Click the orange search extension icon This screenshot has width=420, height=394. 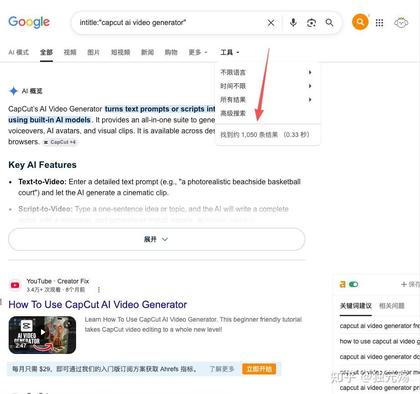360,22
